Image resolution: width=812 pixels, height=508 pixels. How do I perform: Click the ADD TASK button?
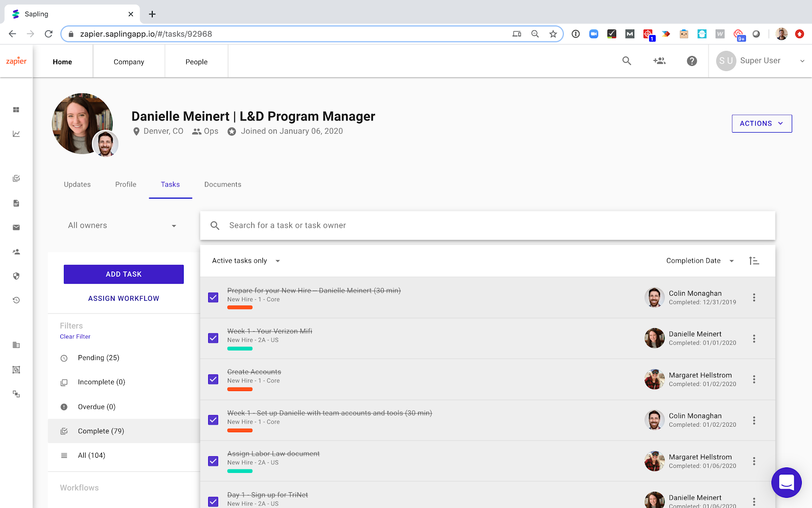(x=123, y=274)
